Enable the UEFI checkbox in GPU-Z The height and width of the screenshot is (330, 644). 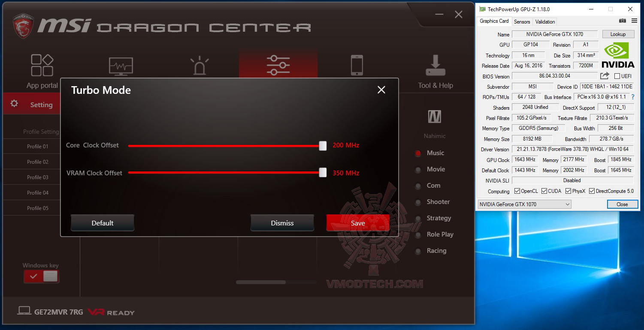point(617,76)
